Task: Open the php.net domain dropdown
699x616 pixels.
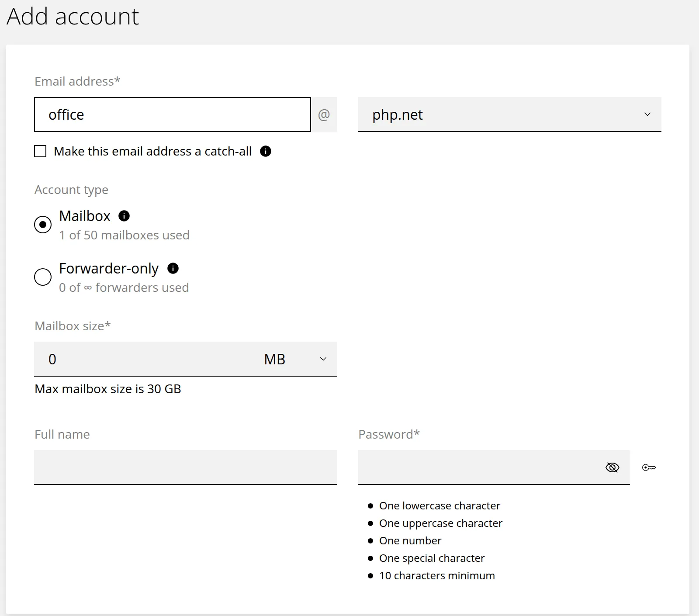Action: click(509, 114)
